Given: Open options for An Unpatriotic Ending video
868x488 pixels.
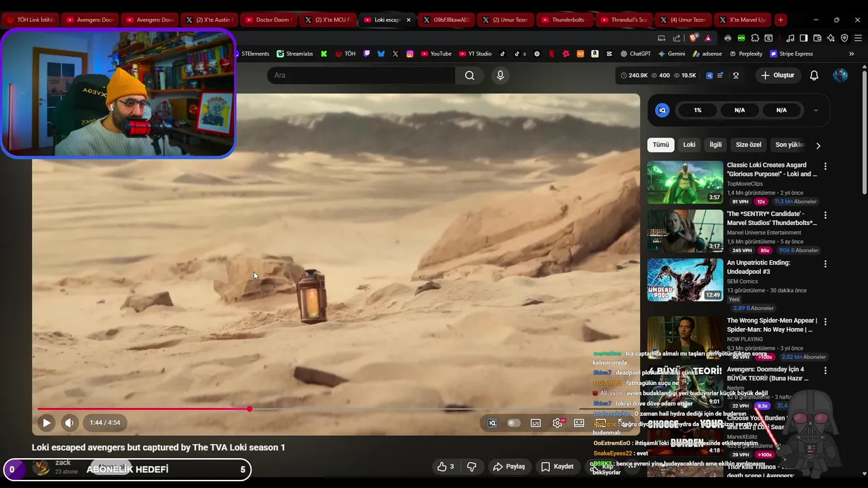Looking at the screenshot, I should 825,264.
